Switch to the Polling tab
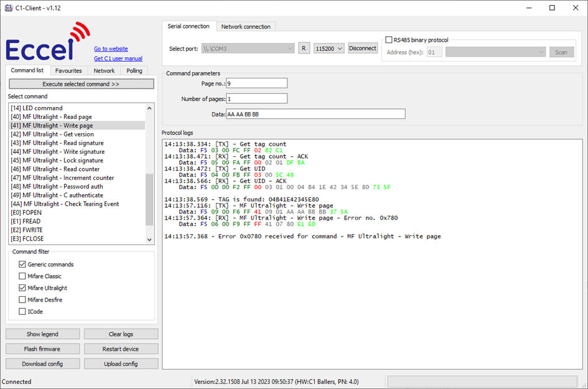The image size is (588, 389). (x=134, y=71)
